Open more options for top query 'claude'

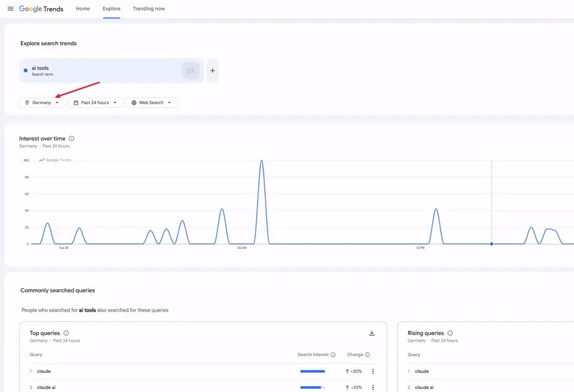tap(373, 371)
